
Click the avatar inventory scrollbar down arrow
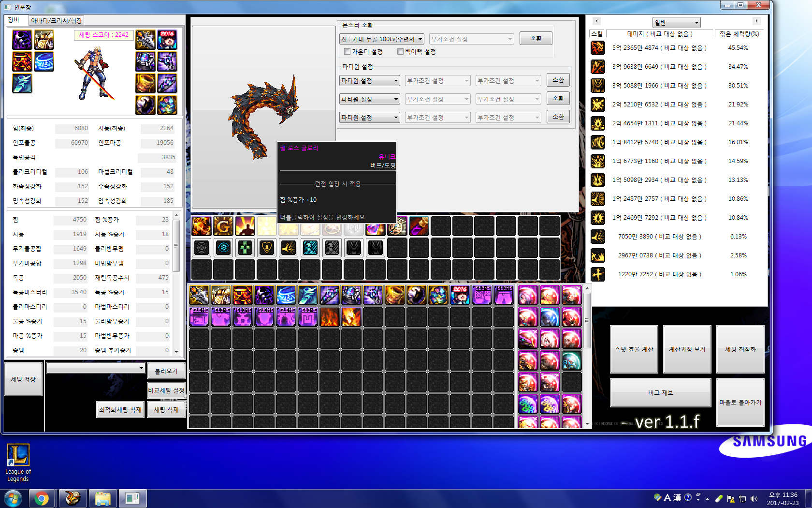[587, 424]
